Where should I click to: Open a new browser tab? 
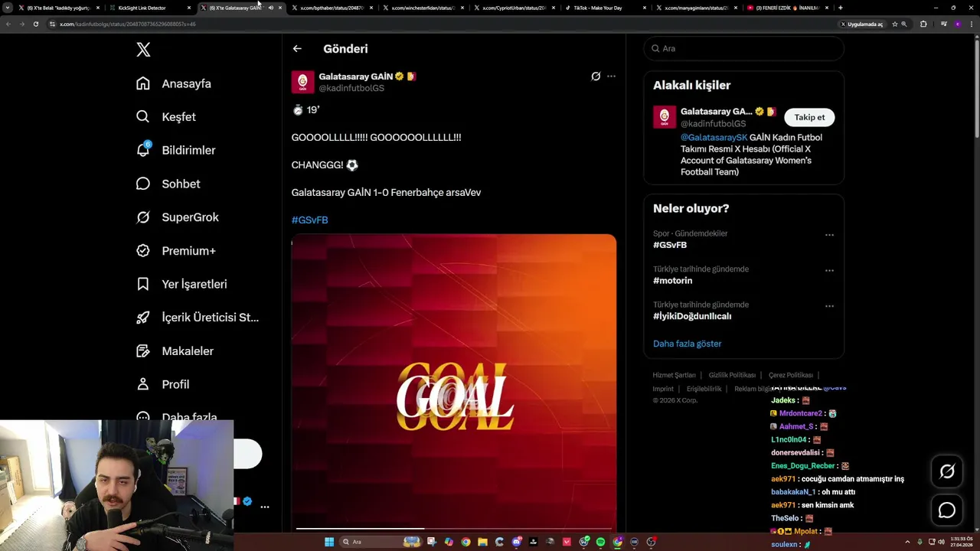(841, 8)
